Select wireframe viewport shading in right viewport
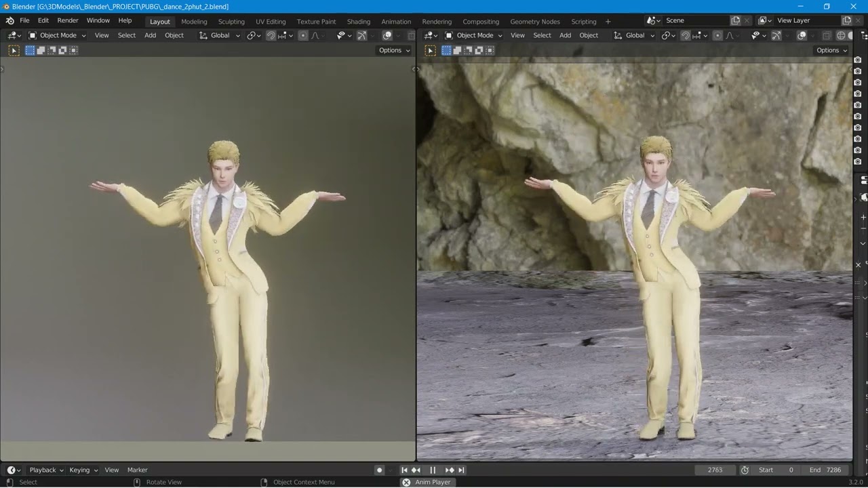 tap(841, 35)
